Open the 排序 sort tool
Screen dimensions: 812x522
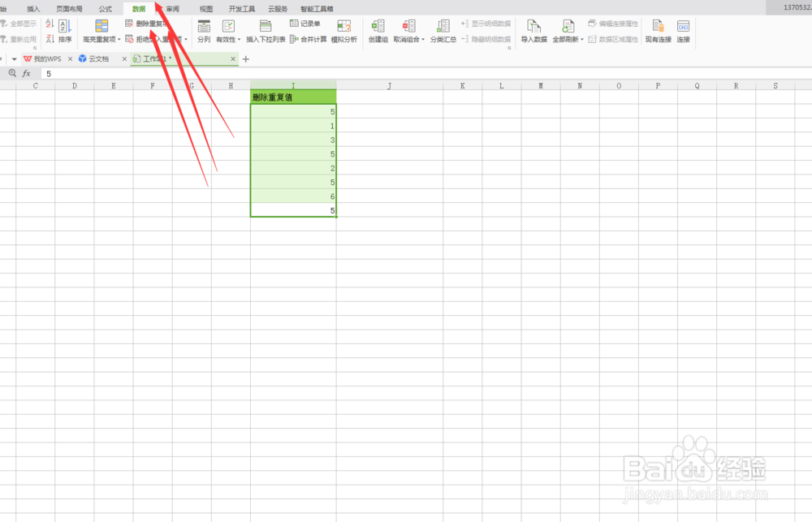point(65,31)
